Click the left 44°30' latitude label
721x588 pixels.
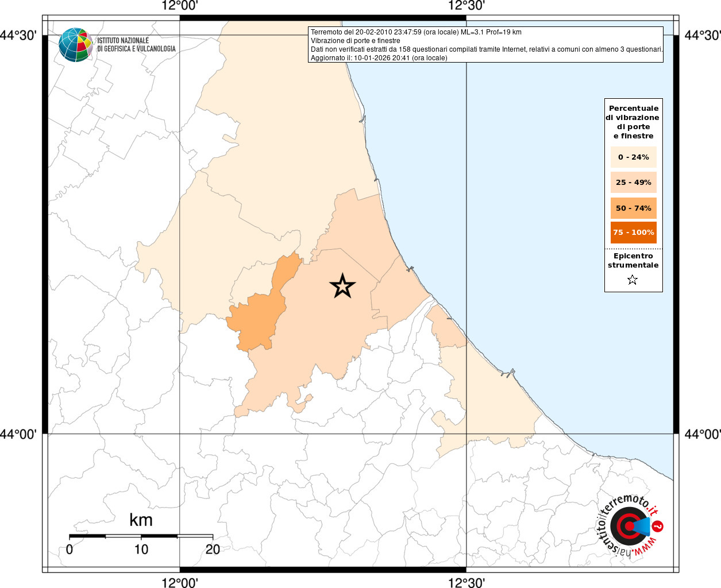(x=18, y=35)
